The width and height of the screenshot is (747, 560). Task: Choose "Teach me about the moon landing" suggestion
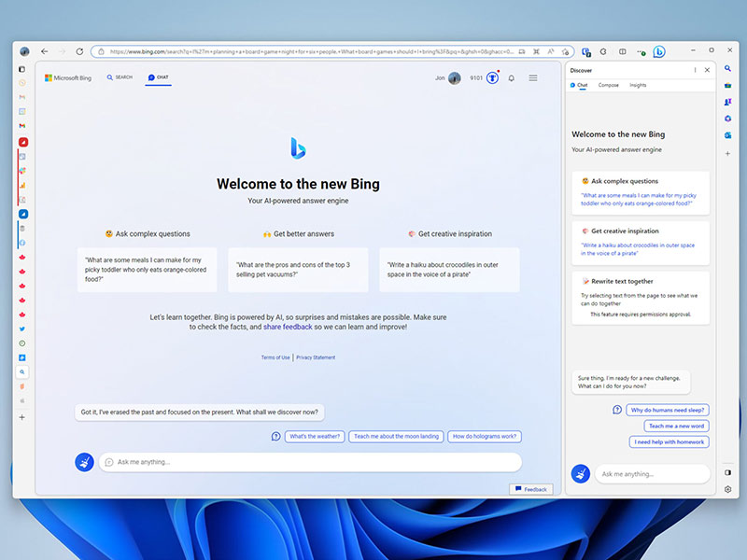[x=396, y=436]
